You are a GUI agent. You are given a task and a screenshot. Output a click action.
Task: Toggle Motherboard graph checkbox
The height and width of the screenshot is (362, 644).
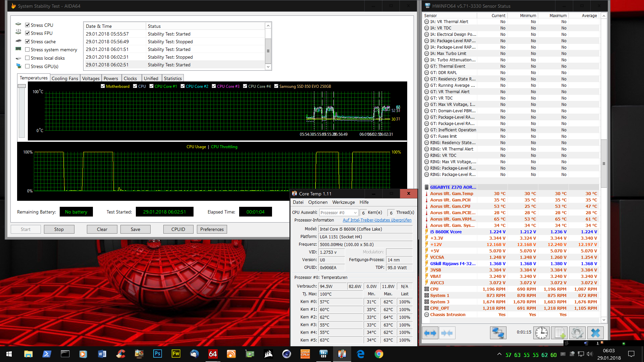(x=103, y=86)
